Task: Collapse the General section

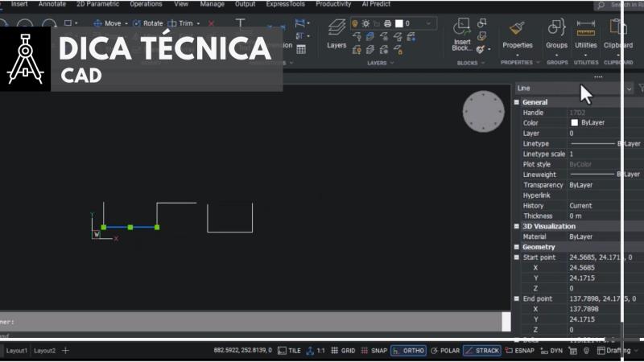Action: pos(517,102)
